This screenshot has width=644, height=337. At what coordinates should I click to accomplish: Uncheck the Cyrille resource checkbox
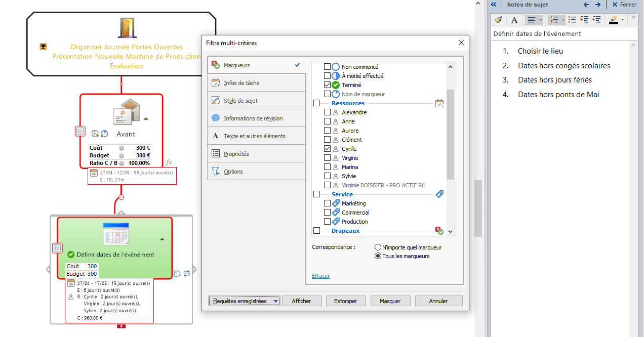[327, 149]
